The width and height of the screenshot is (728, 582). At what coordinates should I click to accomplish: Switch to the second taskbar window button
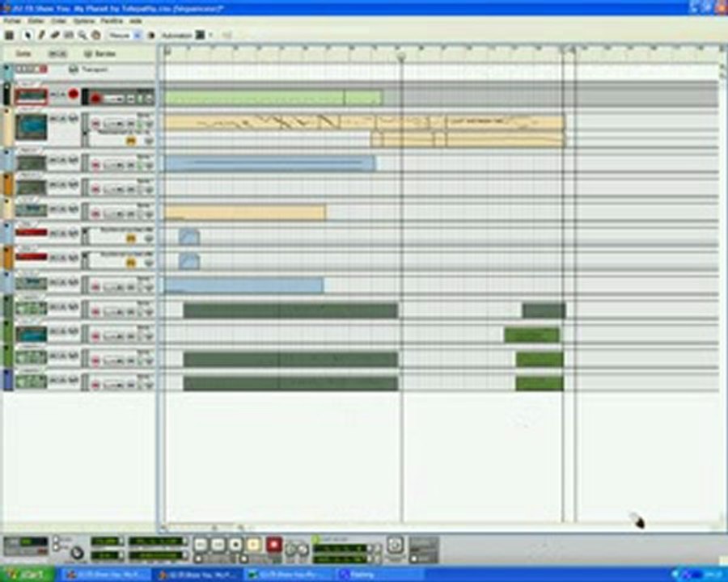coord(198,575)
